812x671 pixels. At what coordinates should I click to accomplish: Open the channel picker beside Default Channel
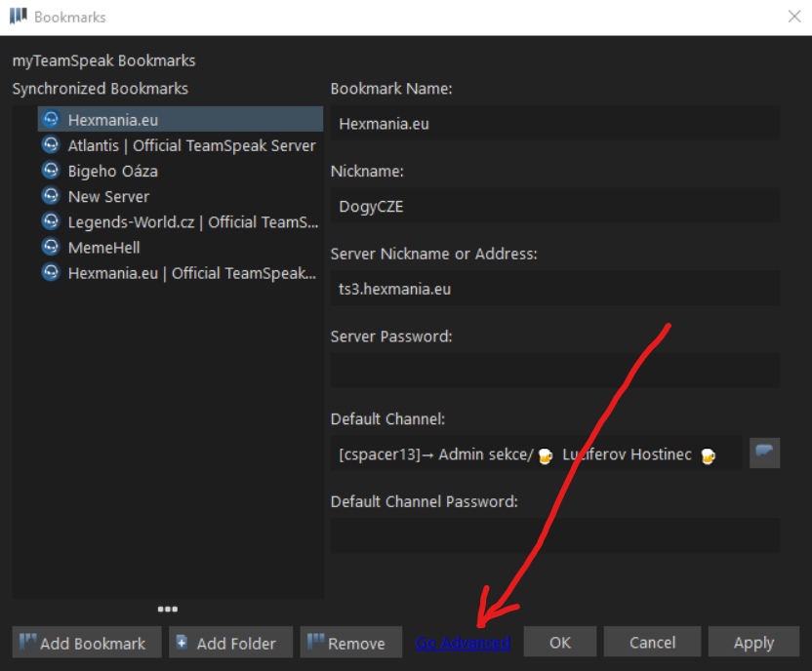click(765, 453)
